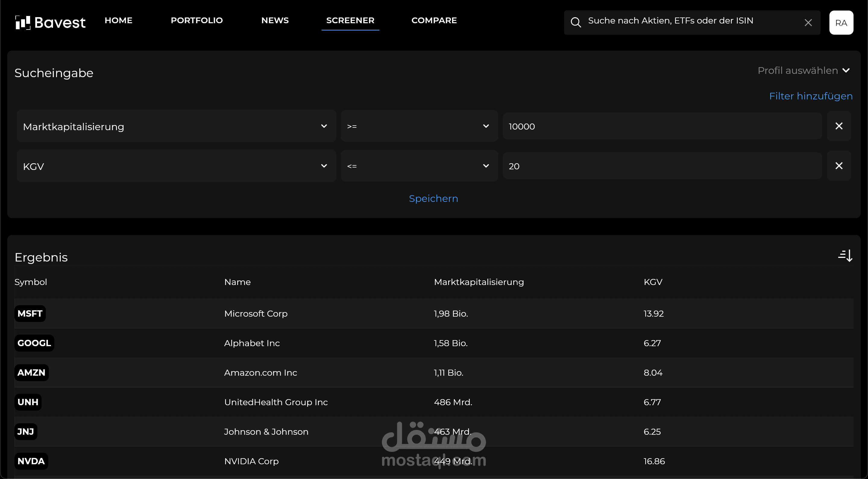This screenshot has height=479, width=868.
Task: Open the News tab
Action: click(x=275, y=20)
